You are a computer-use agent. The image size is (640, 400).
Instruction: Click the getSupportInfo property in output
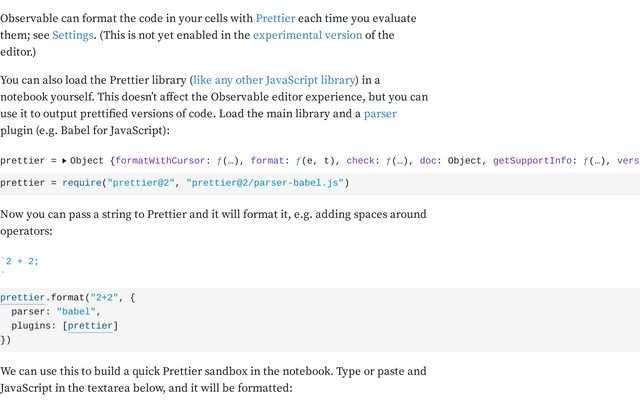coord(532,161)
